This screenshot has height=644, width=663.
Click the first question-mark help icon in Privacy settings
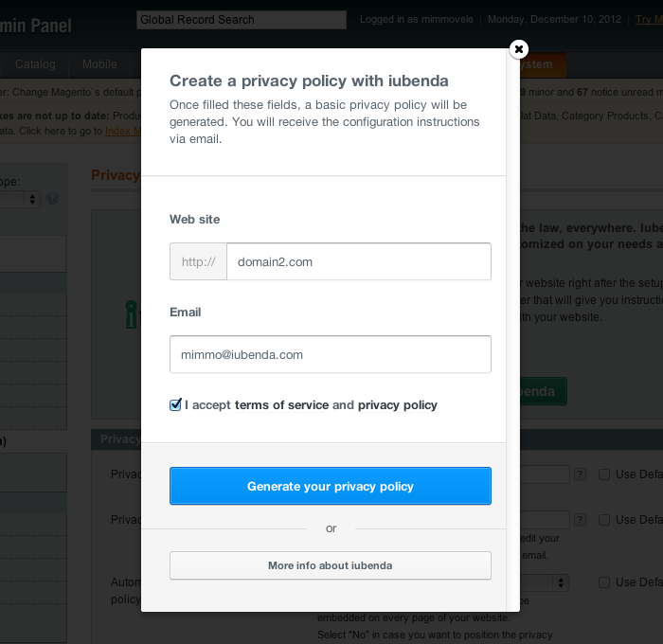pyautogui.click(x=580, y=474)
